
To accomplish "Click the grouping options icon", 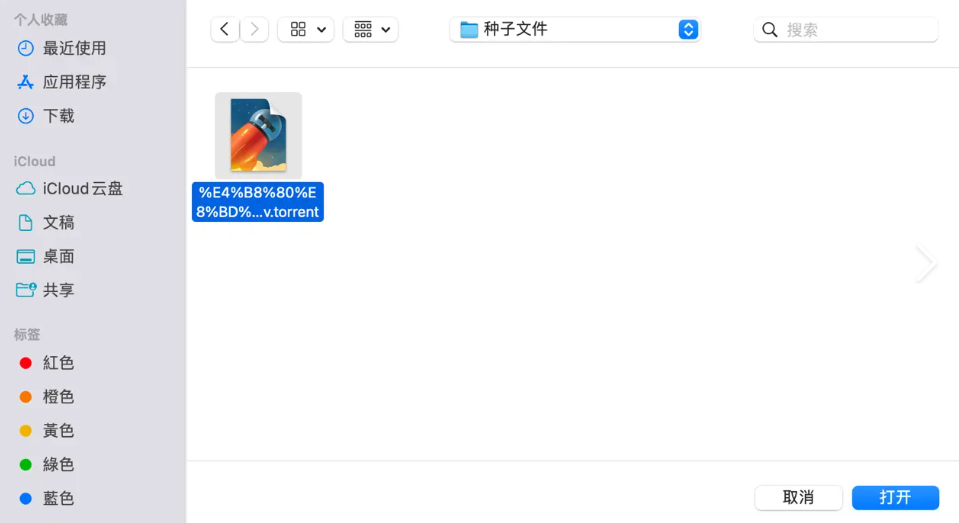I will coord(363,29).
